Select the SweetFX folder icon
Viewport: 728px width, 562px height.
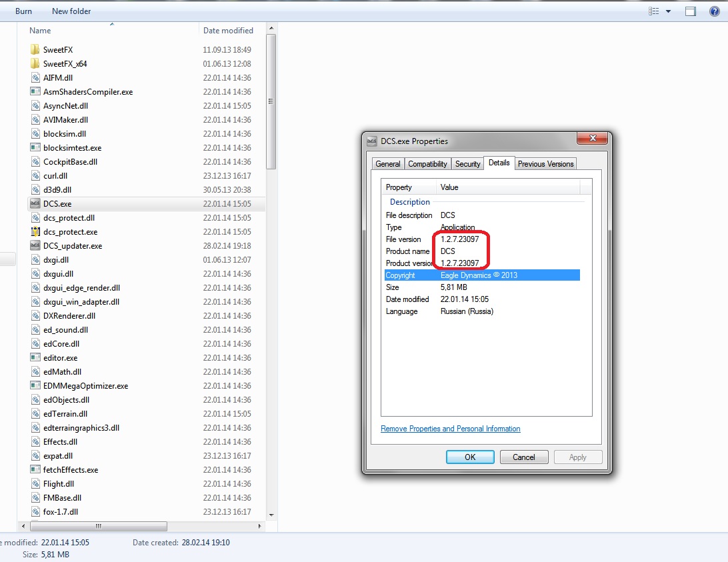35,50
